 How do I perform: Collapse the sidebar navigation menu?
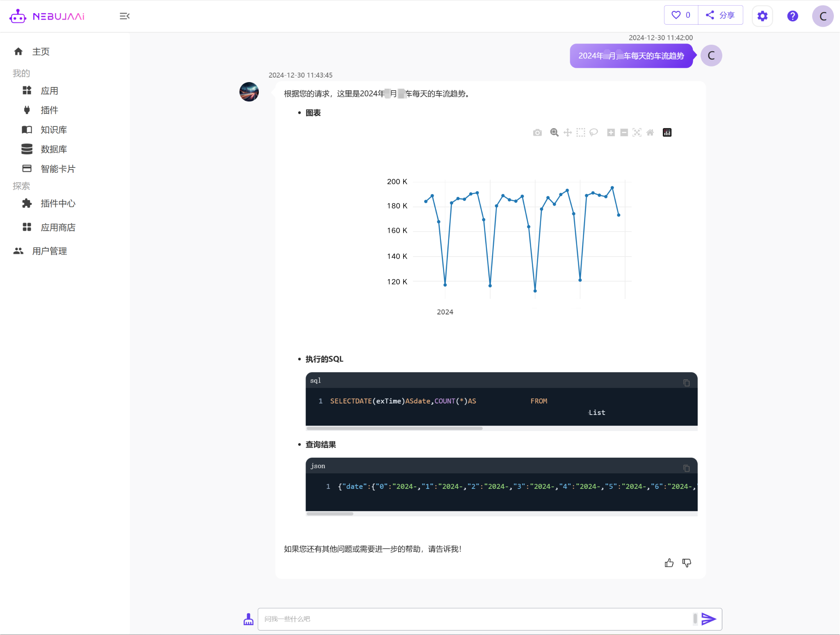125,16
